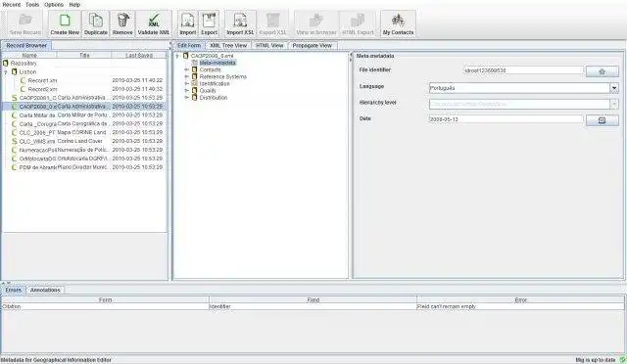Image resolution: width=627 pixels, height=364 pixels.
Task: Click the Form column header in errors
Action: click(105, 299)
